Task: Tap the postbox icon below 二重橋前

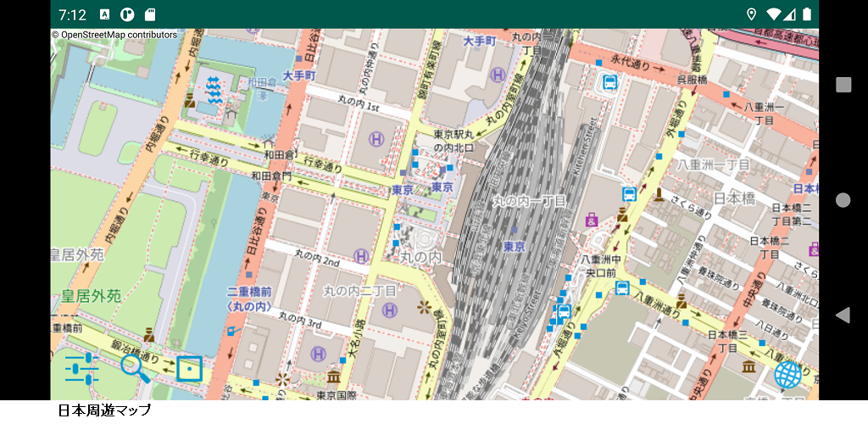Action: (x=233, y=332)
